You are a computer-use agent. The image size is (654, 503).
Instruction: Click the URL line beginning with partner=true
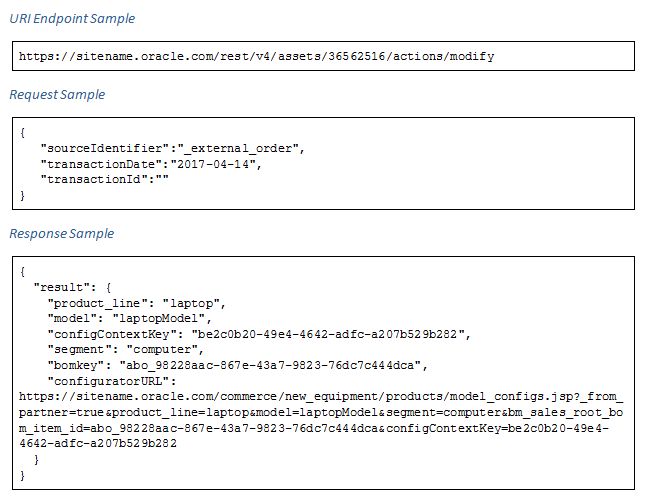coord(320,412)
